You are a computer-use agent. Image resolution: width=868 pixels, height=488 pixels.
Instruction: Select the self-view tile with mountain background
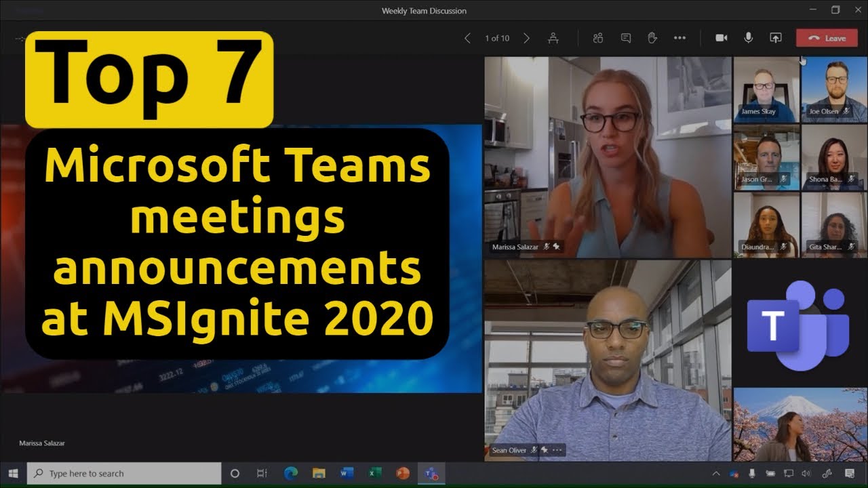pos(800,424)
